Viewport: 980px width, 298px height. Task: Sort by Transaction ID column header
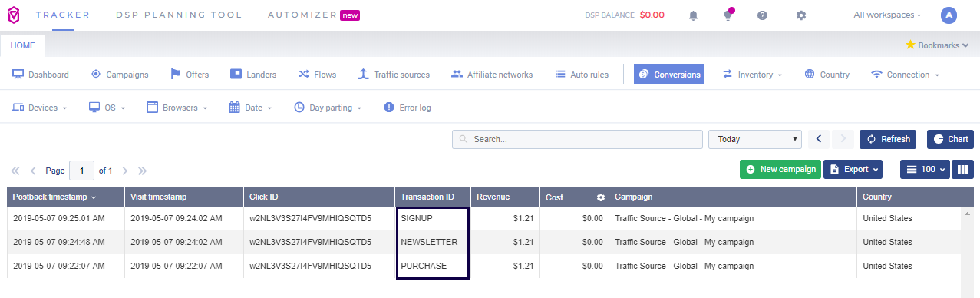432,197
